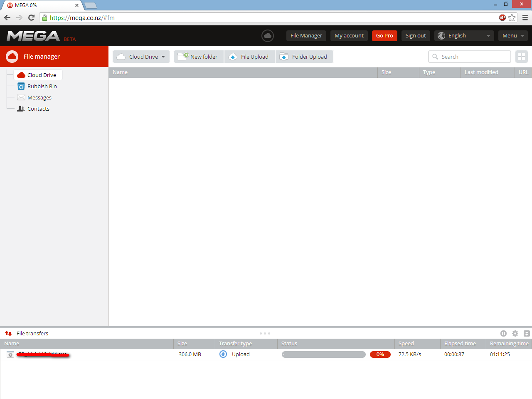The height and width of the screenshot is (399, 532).
Task: Click the Rubbish Bin recycle icon
Action: 21,86
